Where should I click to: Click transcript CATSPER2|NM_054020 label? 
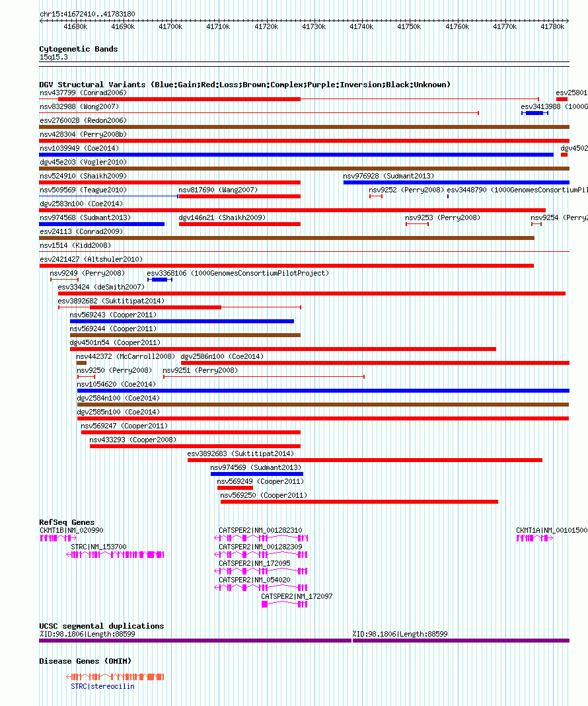click(254, 580)
